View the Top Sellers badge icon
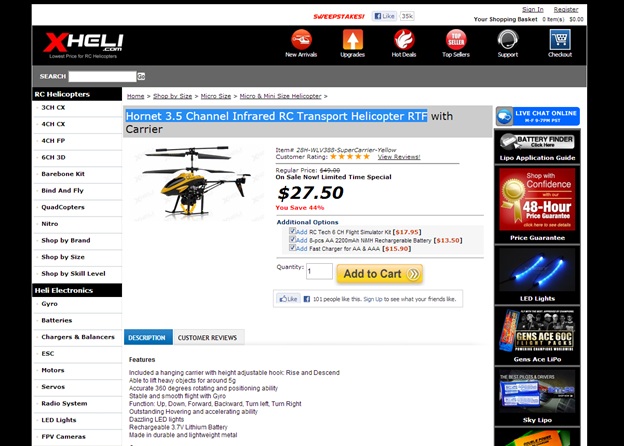 [456, 40]
